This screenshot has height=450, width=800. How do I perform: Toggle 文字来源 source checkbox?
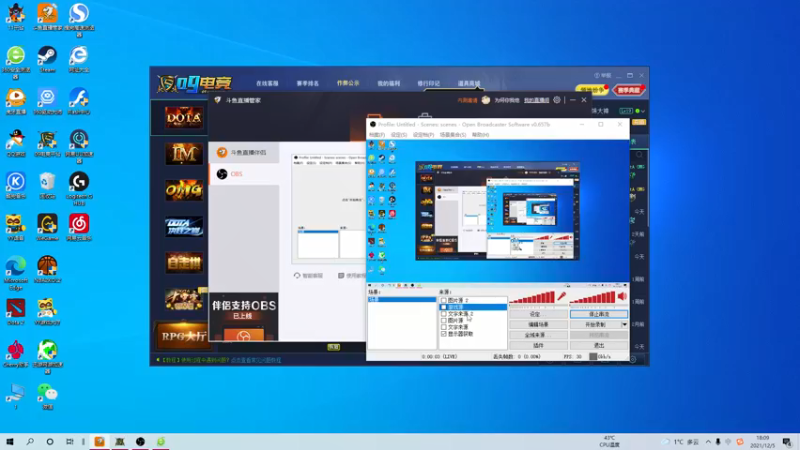[x=443, y=327]
